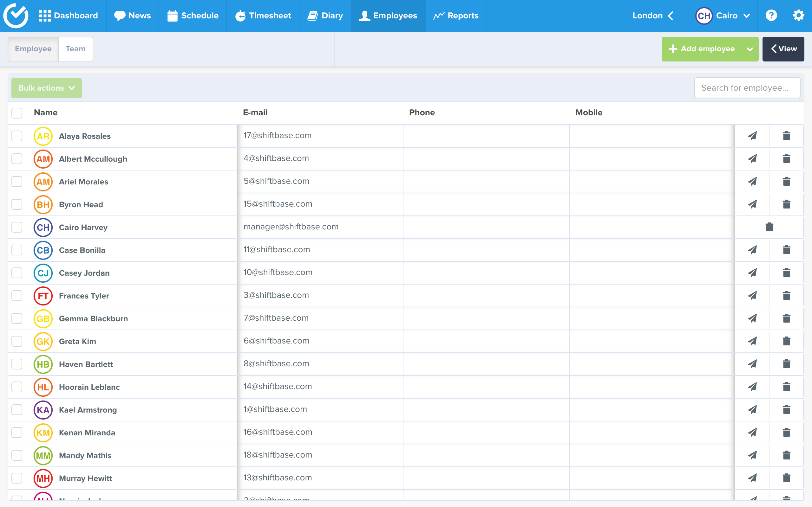Check the box beside Casey Jordan

pos(17,273)
